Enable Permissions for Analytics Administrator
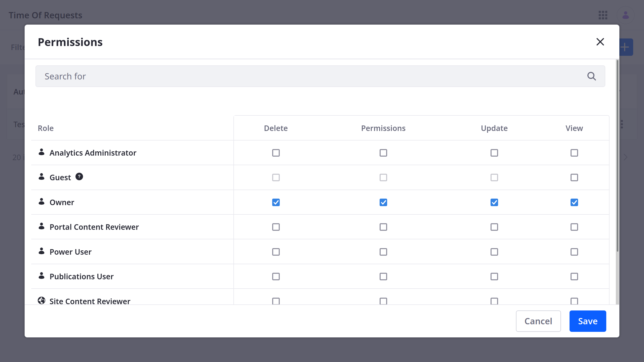 point(383,153)
